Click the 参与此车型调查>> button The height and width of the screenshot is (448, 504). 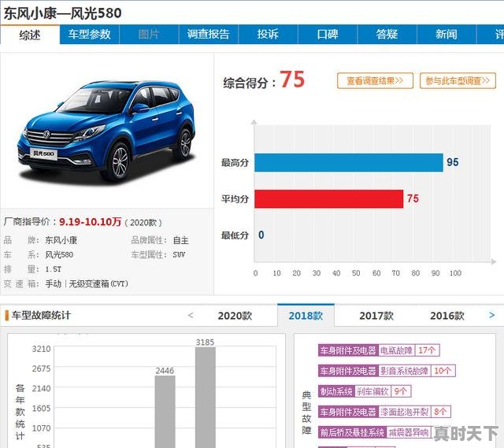coord(458,80)
